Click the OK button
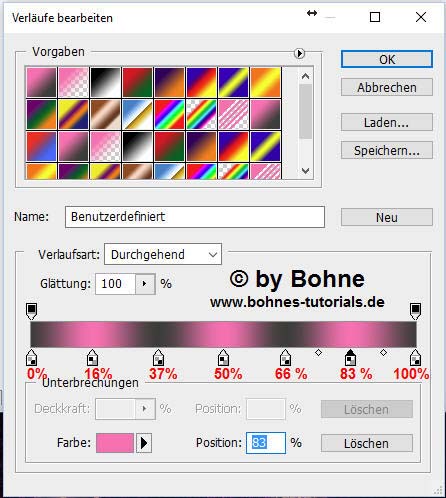The height and width of the screenshot is (498, 446). pyautogui.click(x=387, y=59)
